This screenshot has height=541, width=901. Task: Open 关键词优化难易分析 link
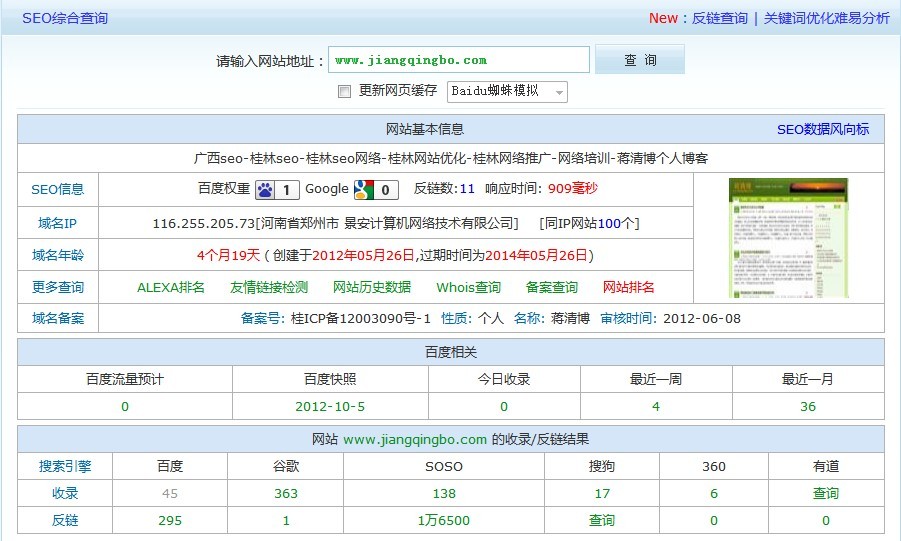[826, 18]
